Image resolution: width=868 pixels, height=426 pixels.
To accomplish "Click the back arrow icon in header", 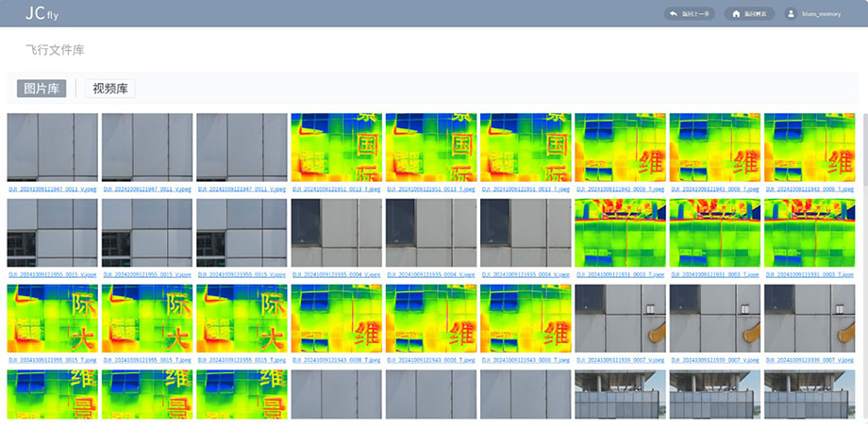I will (x=673, y=14).
